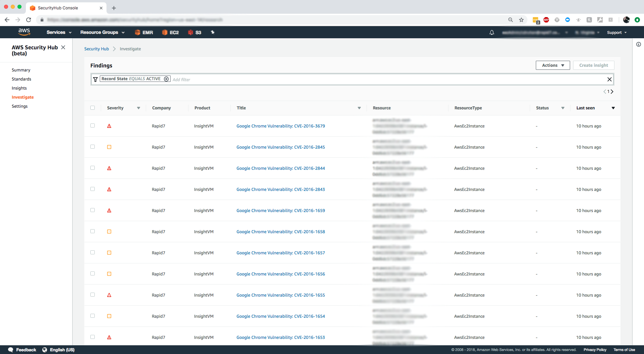This screenshot has width=644, height=354.
Task: Click the pin shortcuts icon
Action: [x=213, y=33]
